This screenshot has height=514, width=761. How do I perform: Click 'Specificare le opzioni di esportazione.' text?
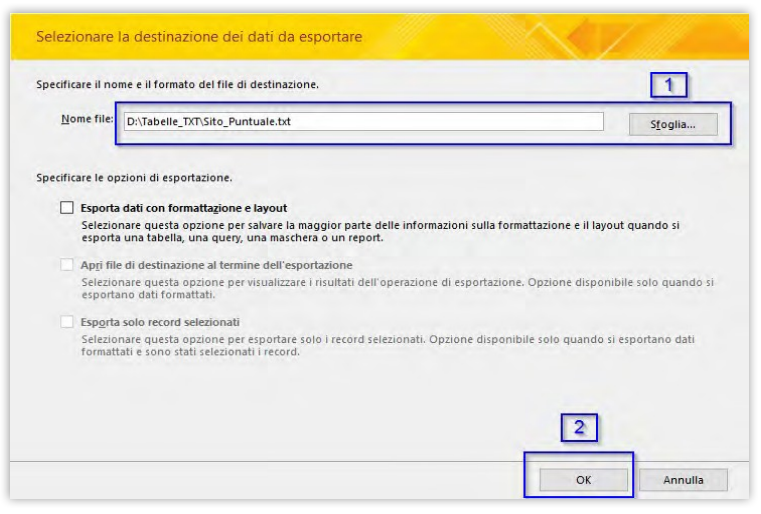coord(134,178)
